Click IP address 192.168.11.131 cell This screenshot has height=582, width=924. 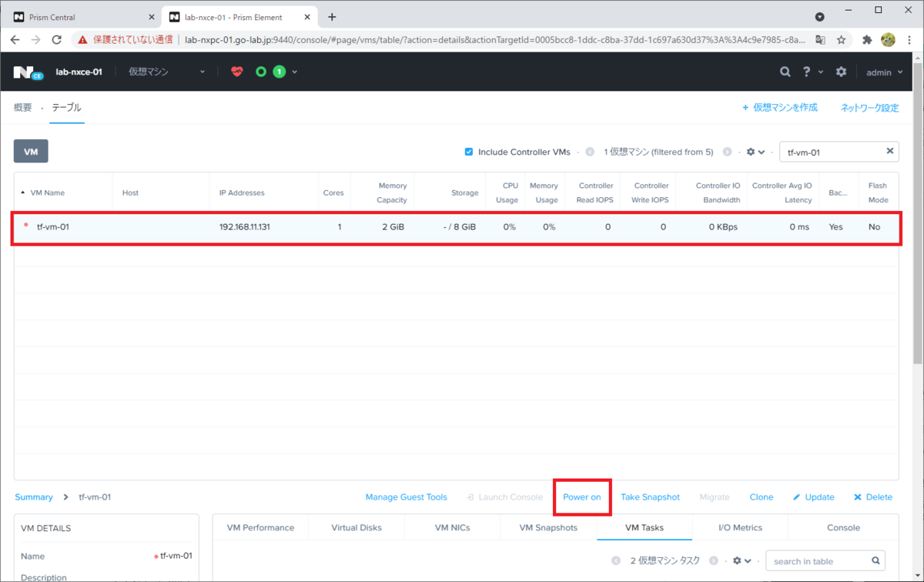tap(245, 227)
